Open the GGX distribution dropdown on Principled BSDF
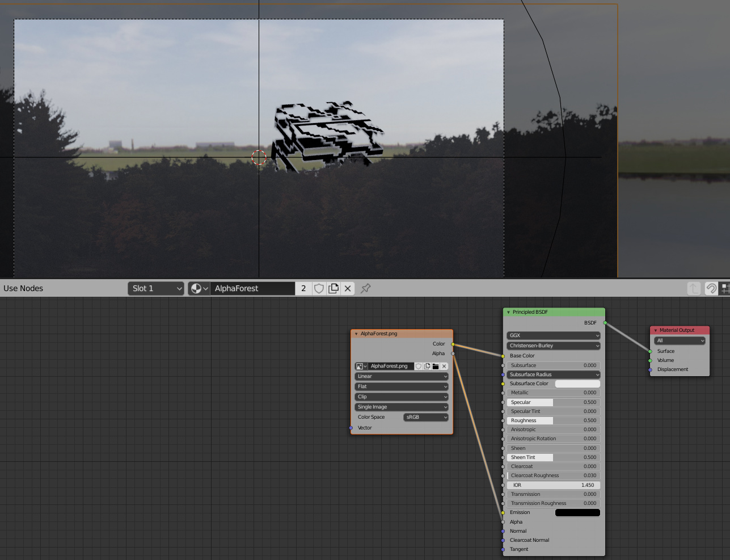This screenshot has height=560, width=730. [553, 335]
